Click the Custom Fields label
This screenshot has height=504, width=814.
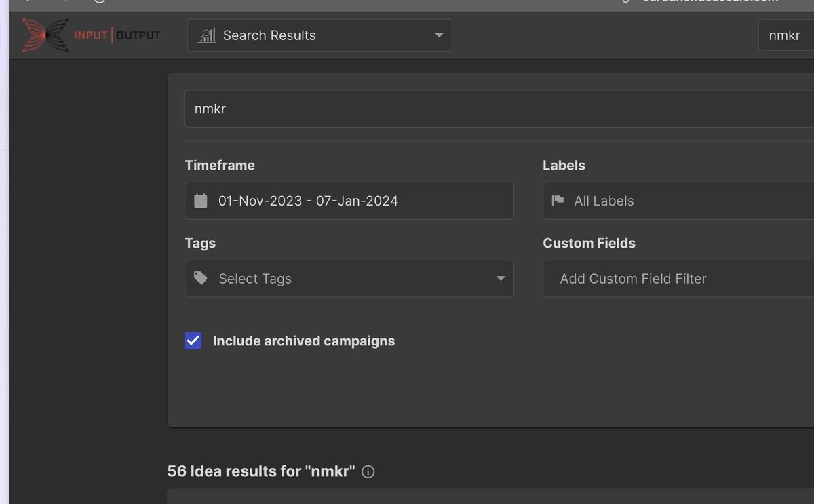(589, 243)
